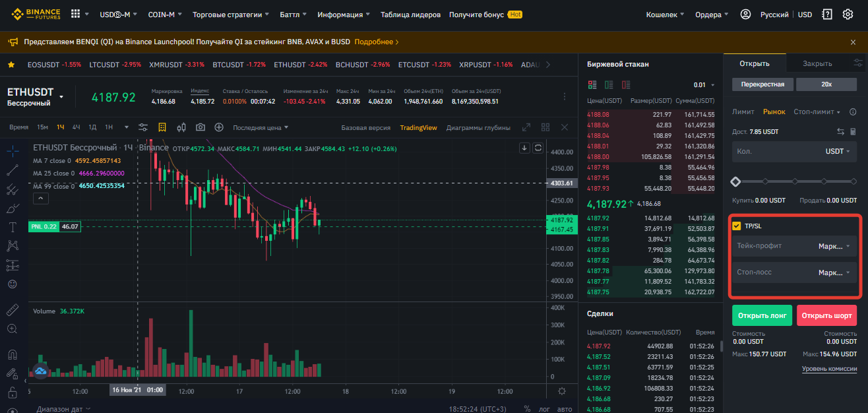The image size is (868, 413).
Task: Select the trend line drawing tool
Action: pyautogui.click(x=12, y=170)
